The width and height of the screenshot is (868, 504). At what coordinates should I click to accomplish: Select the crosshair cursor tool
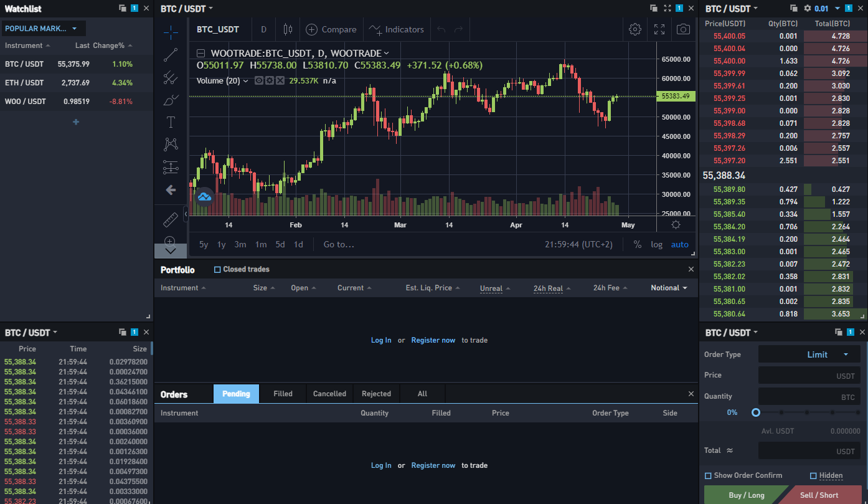point(171,32)
